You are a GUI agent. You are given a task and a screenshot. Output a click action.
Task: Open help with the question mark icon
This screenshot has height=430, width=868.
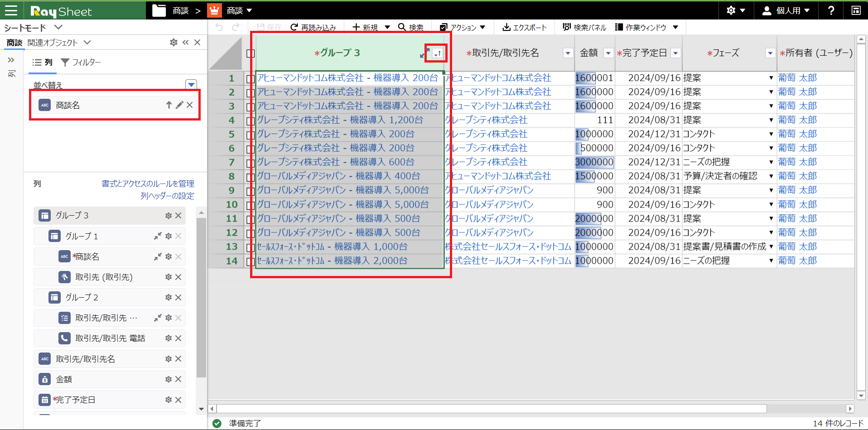(831, 10)
